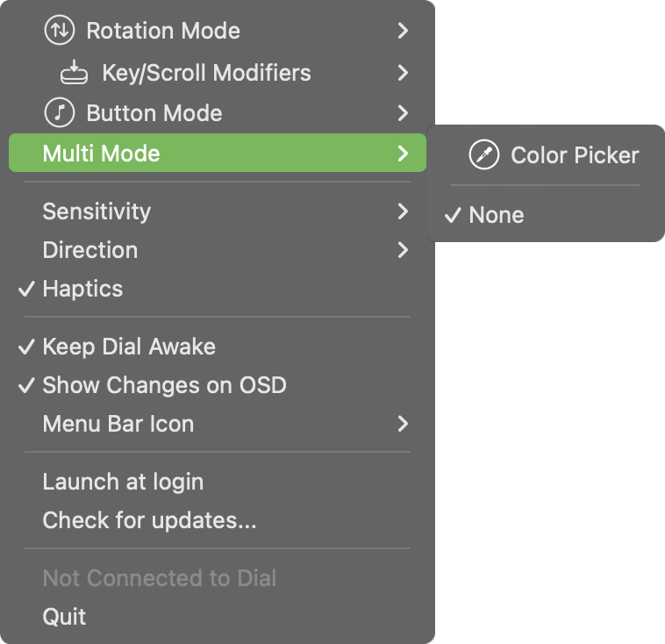
Task: Open the Menu Bar Icon submenu chevron
Action: coord(403,424)
